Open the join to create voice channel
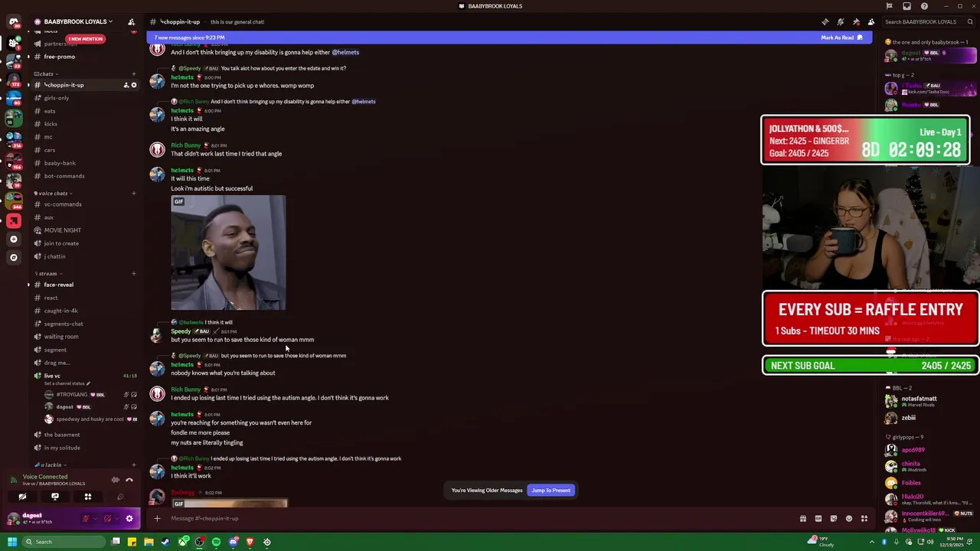980x551 pixels. [84, 243]
